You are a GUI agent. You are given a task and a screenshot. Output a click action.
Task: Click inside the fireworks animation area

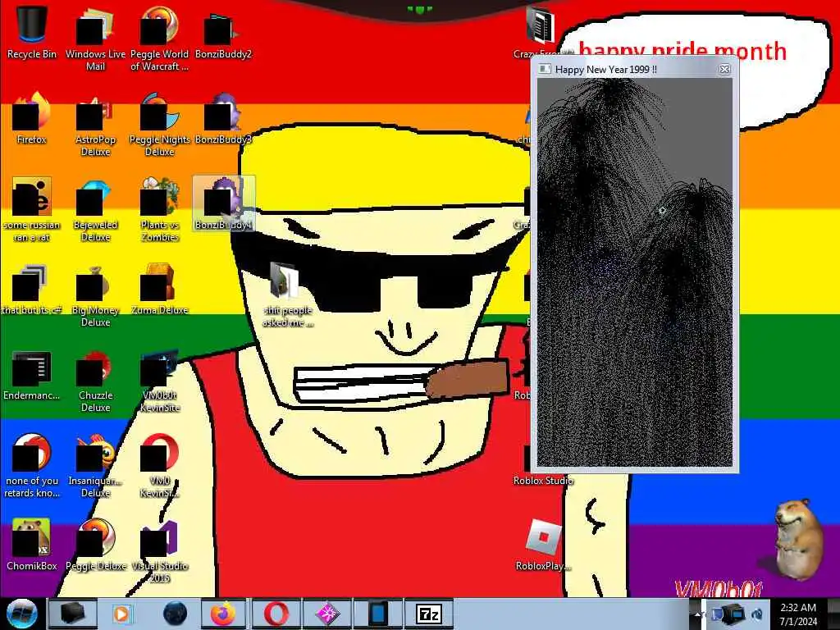(x=635, y=272)
